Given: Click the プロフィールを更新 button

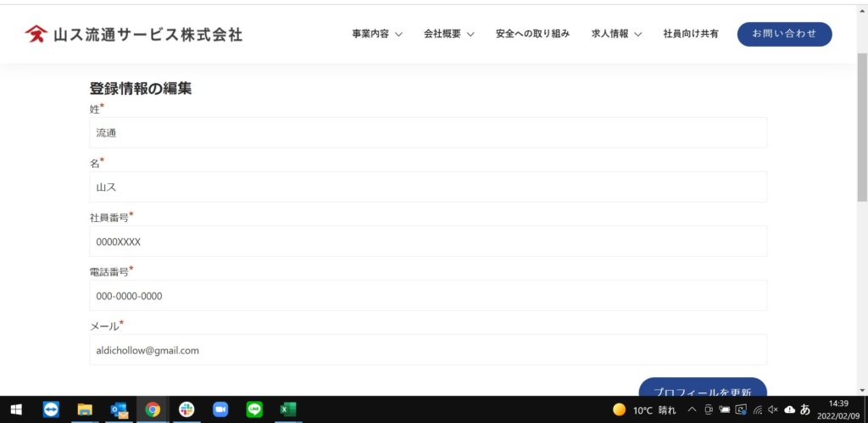Looking at the screenshot, I should pos(703,387).
